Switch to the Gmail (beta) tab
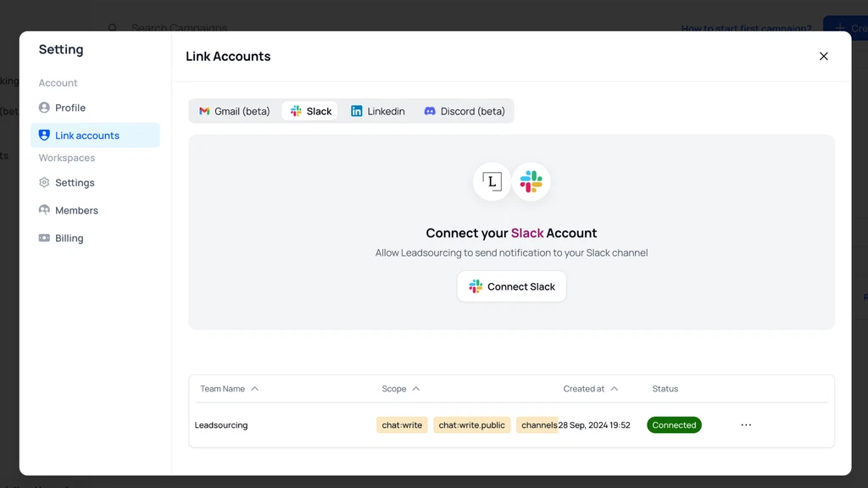Viewport: 868px width, 488px height. (x=235, y=111)
